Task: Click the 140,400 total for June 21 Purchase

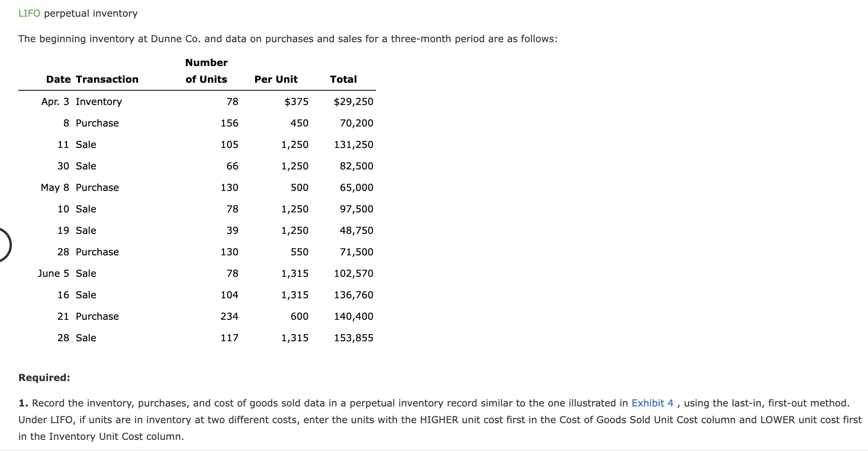Action: click(x=353, y=316)
